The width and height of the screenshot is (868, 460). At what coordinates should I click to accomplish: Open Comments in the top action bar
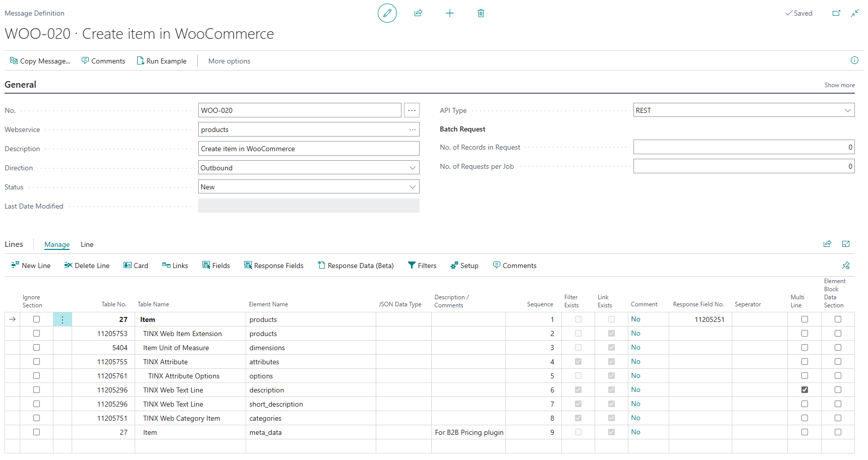(103, 61)
